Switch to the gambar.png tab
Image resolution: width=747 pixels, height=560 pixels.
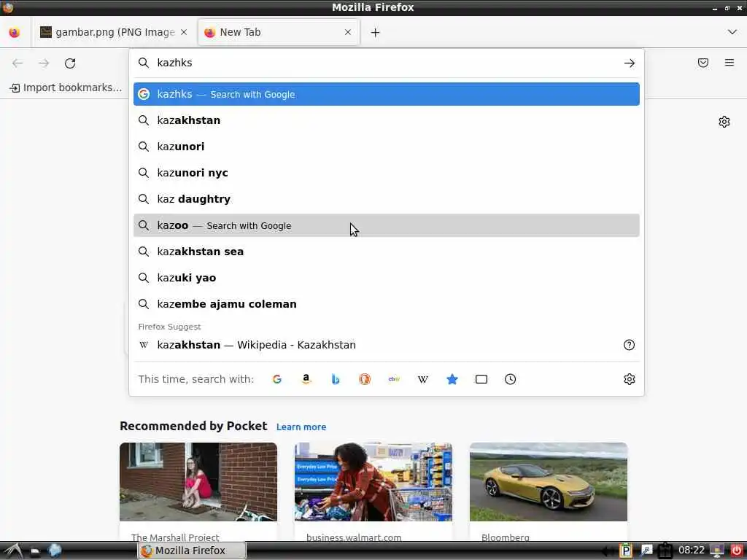point(113,32)
